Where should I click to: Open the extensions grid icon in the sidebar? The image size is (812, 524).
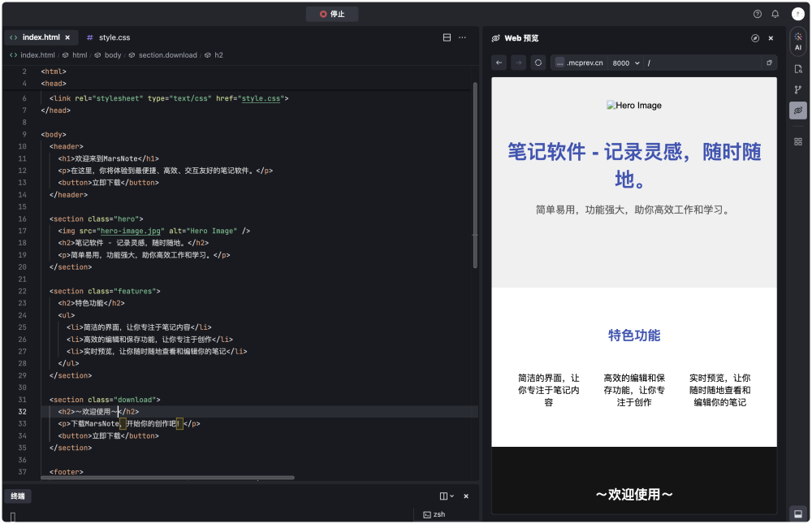click(797, 141)
